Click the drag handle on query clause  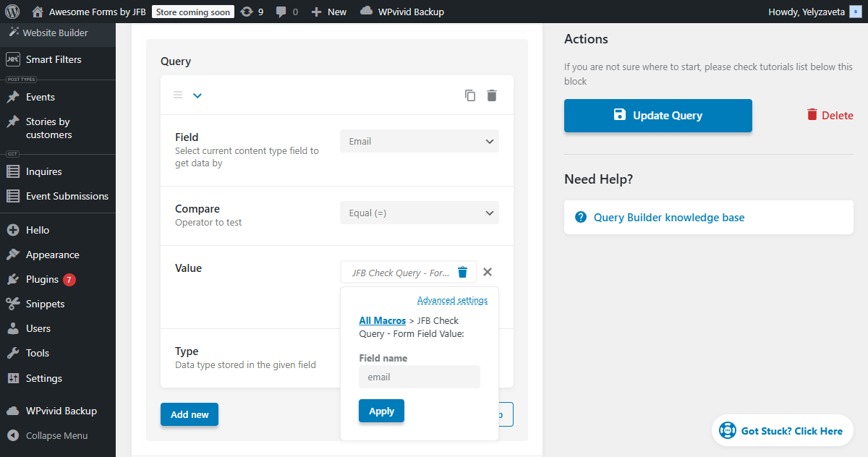[x=178, y=95]
